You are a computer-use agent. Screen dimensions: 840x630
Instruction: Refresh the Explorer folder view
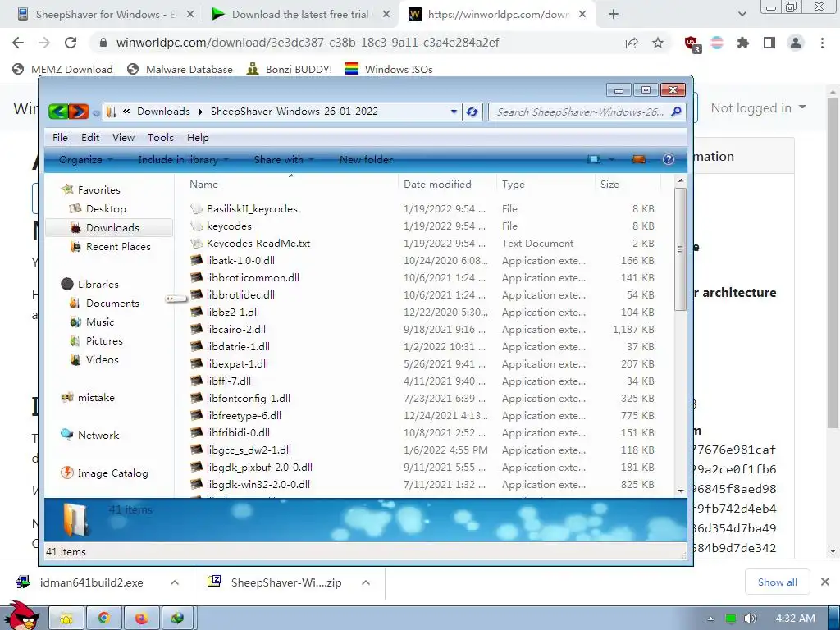[472, 112]
